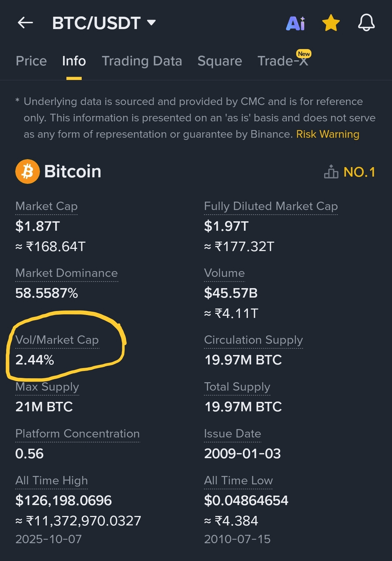Toggle the favorite star icon
The image size is (392, 561).
point(331,23)
